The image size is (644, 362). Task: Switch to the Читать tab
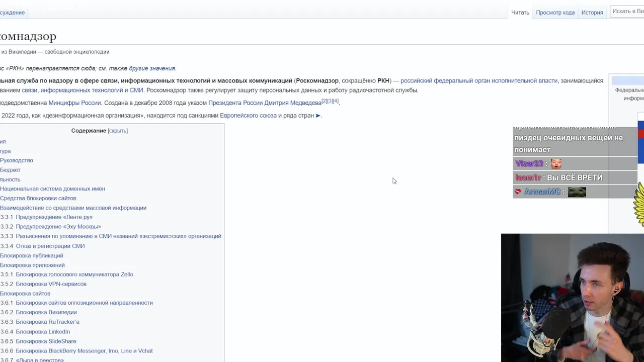520,13
